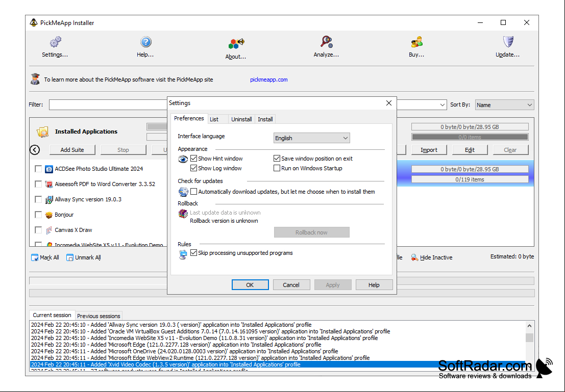Image resolution: width=565 pixels, height=392 pixels.
Task: Click the Installed Applications folder icon
Action: point(42,132)
